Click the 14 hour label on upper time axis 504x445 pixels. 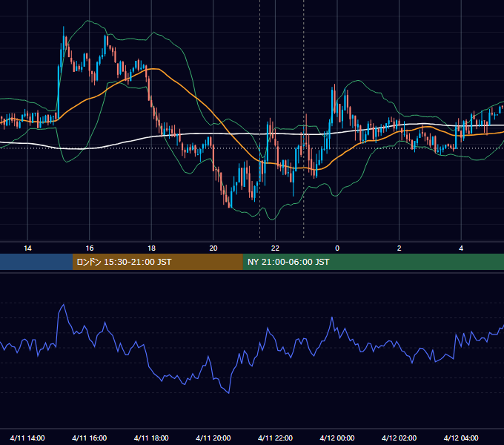click(x=27, y=248)
